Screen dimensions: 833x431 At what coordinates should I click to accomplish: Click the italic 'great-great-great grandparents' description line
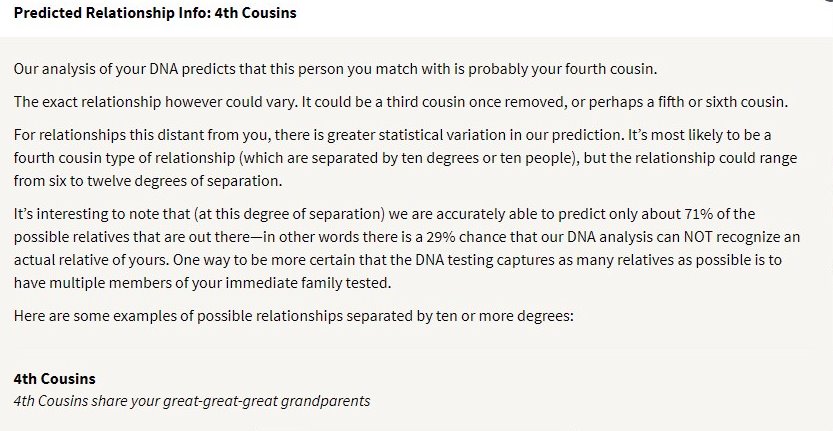(x=192, y=401)
